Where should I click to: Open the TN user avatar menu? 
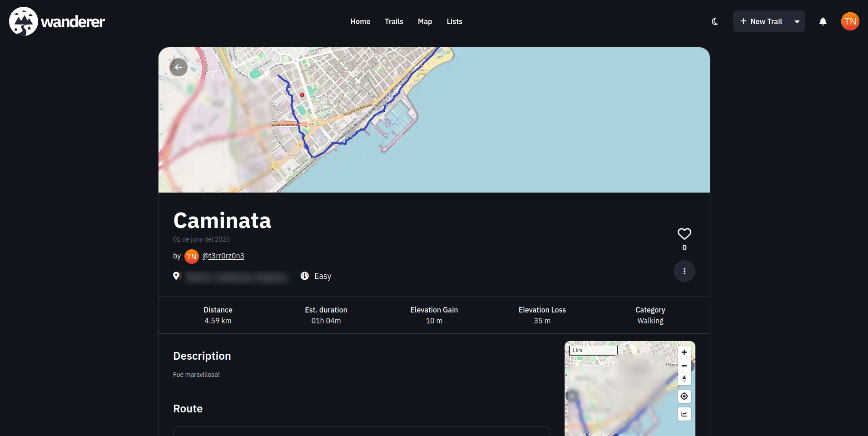[x=850, y=21]
